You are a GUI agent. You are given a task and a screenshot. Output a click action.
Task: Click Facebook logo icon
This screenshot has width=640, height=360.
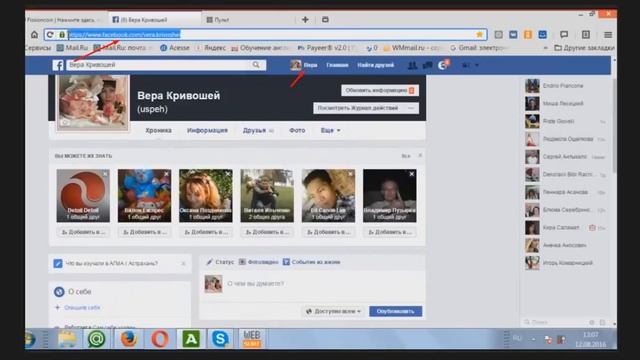(58, 65)
